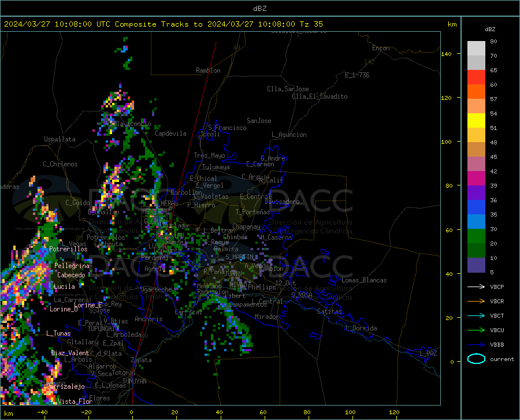Image resolution: width=520 pixels, height=420 pixels.
Task: Click the orange VBCR arrow in legend
Action: (476, 302)
